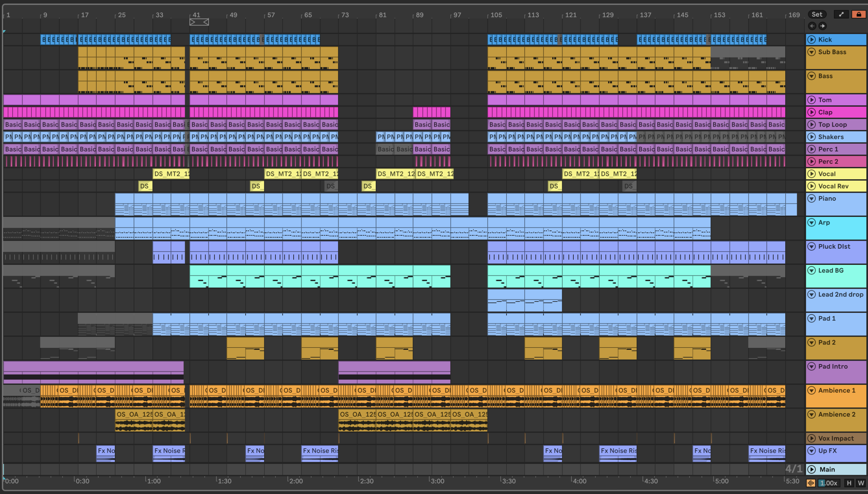
Task: Unfold the Clap track arrow
Action: (x=811, y=112)
